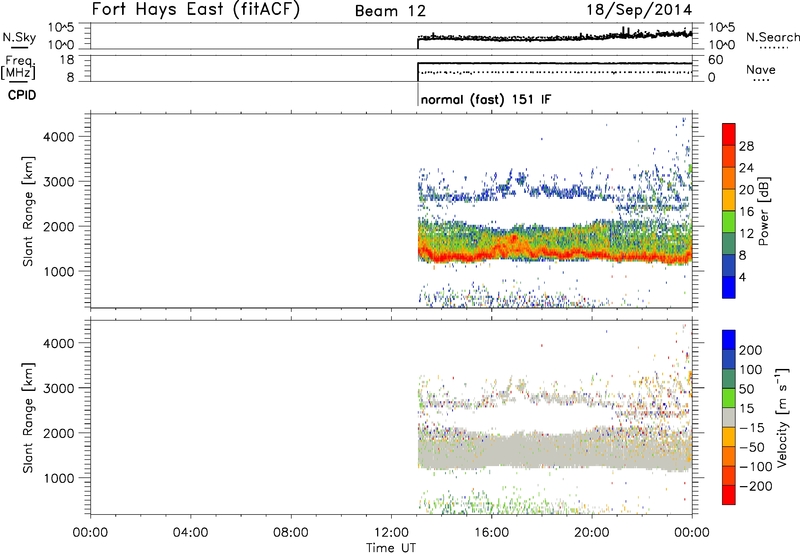Click the '24' Power color bar label
Viewport: 800px width, 554px height.
pos(746,168)
